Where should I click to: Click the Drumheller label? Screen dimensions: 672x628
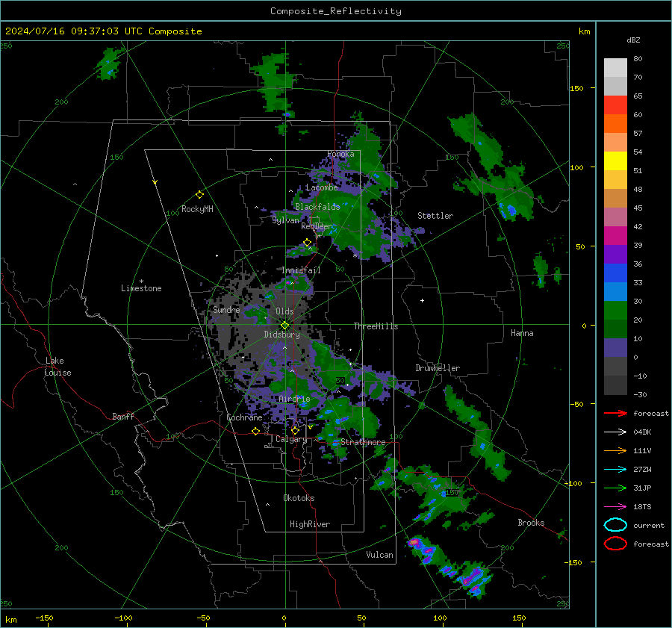438,368
